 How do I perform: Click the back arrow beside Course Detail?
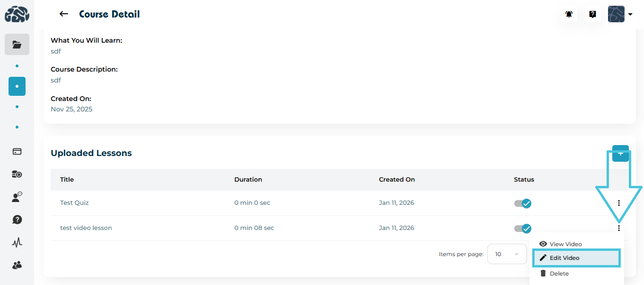coord(64,14)
